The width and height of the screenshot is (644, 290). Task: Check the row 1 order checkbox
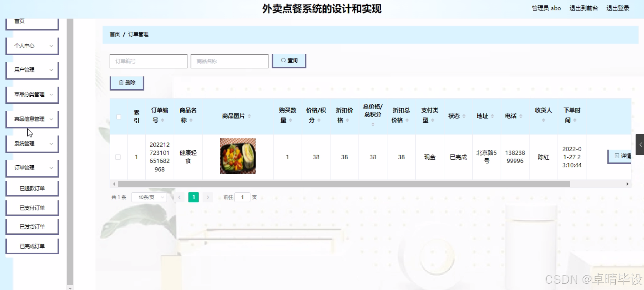118,157
